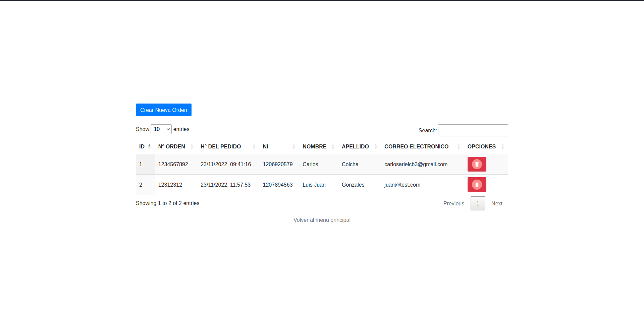Screen dimensions: 644x324
Task: Select the N° ORDEN column header
Action: (x=171, y=146)
